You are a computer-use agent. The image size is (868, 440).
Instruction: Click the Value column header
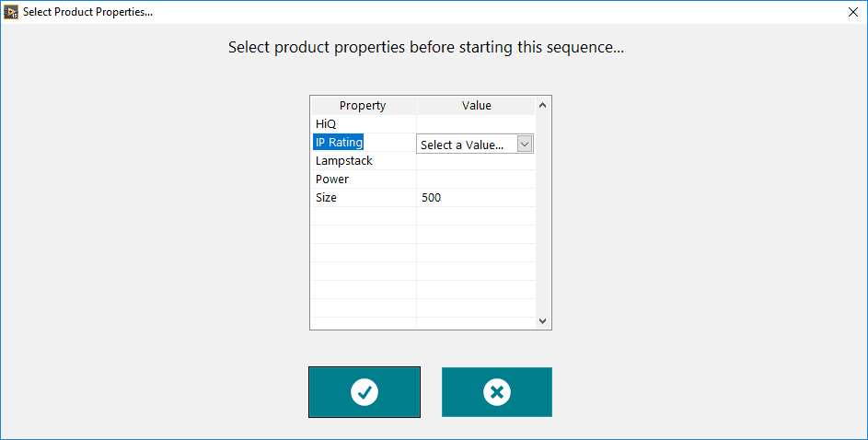point(476,106)
